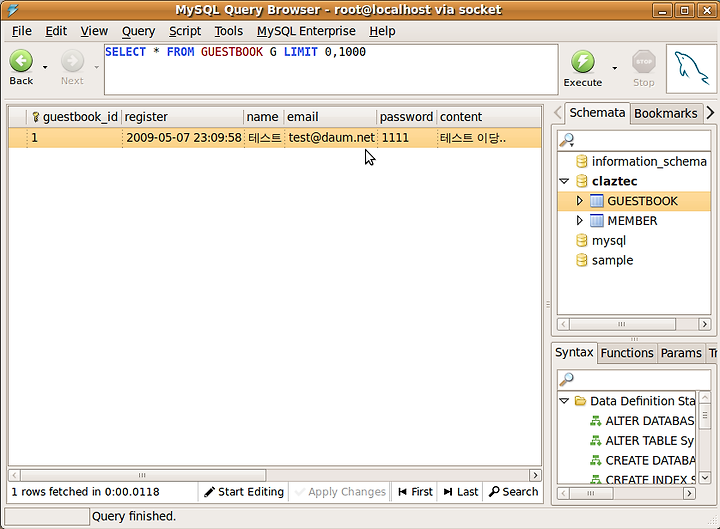The height and width of the screenshot is (529, 720).
Task: Show next sidebar tabs with right chevron
Action: pos(710,113)
